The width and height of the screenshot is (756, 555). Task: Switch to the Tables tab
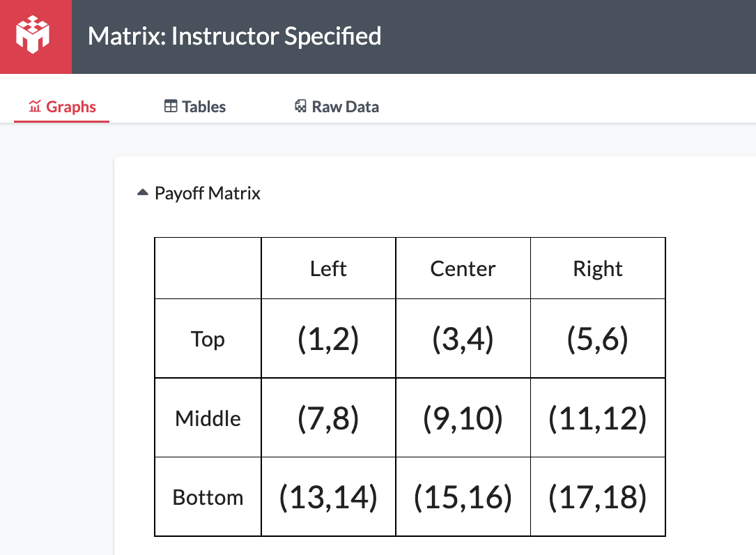pos(195,106)
